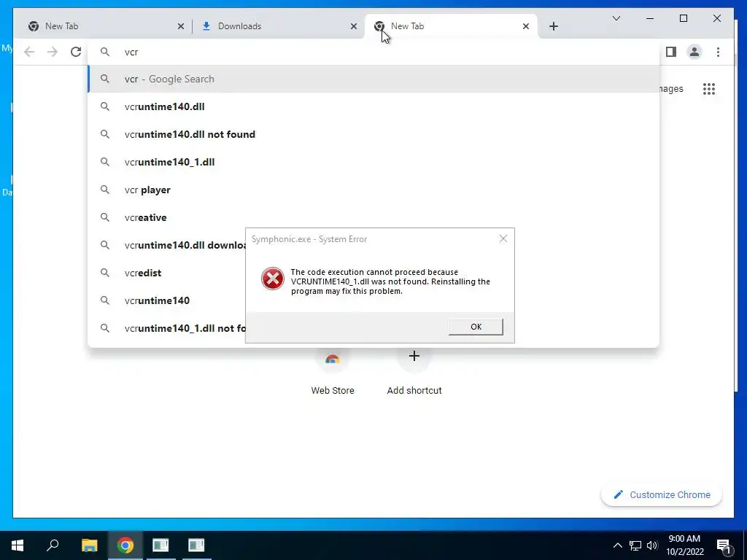The height and width of the screenshot is (560, 747).
Task: Select the 'vcreative' suggestion
Action: coord(373,217)
